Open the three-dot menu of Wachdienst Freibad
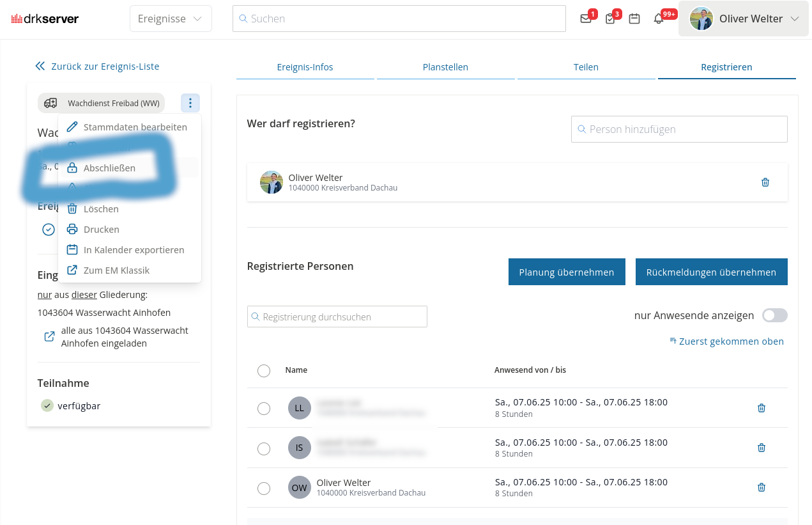812x525 pixels. [x=190, y=102]
